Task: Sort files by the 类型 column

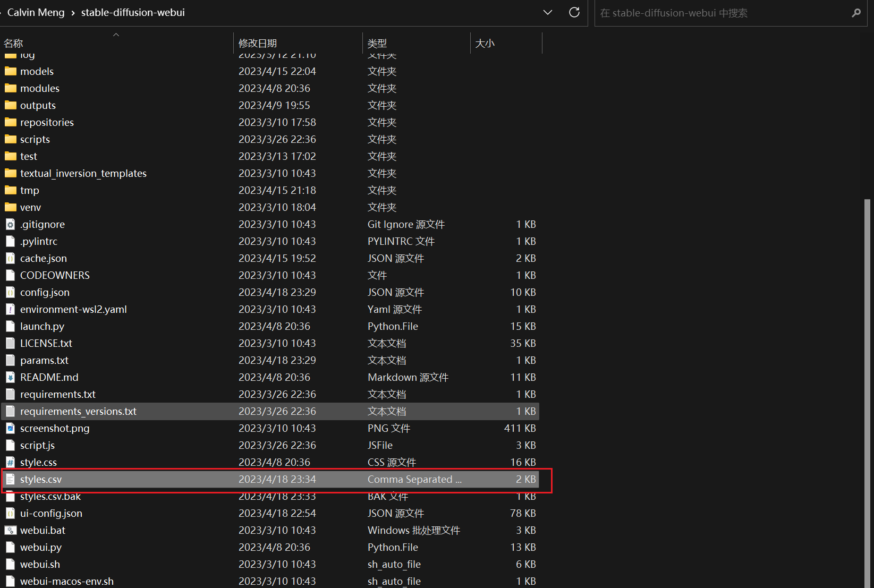Action: pos(417,43)
